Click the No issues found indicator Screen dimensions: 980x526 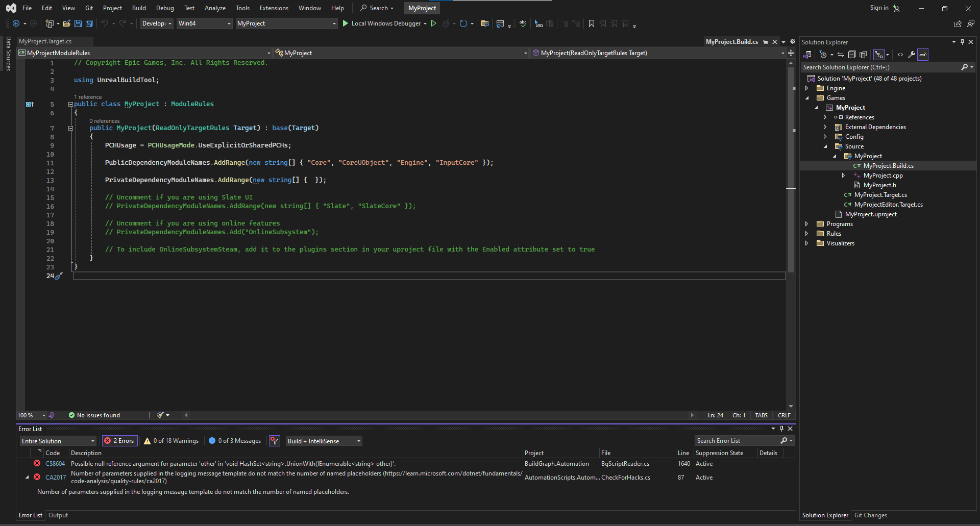click(x=94, y=415)
